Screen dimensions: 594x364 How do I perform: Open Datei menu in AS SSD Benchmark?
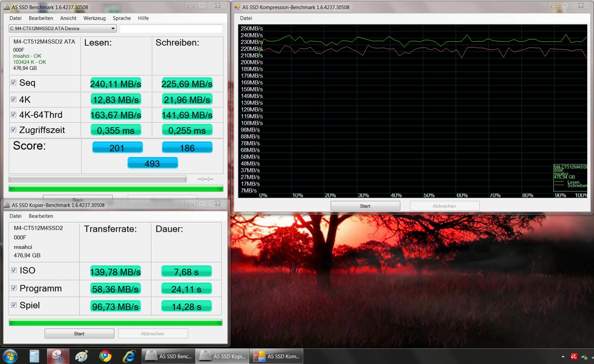16,18
